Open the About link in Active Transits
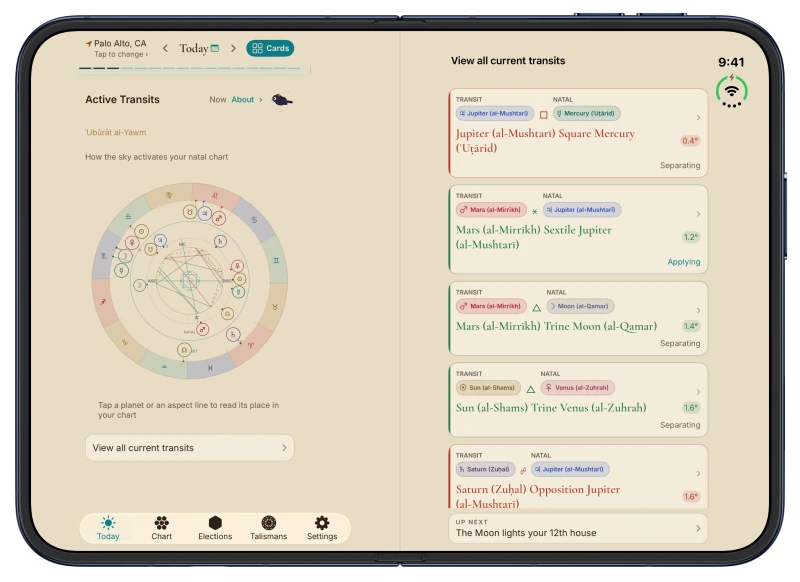Screen dimensions: 800x582 (x=246, y=99)
